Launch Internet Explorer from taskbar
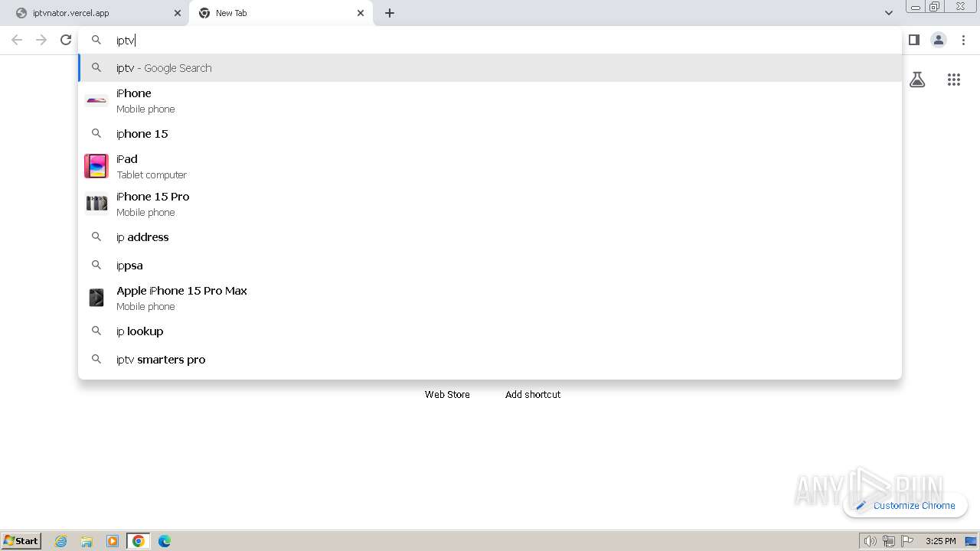This screenshot has height=551, width=980. (x=61, y=541)
